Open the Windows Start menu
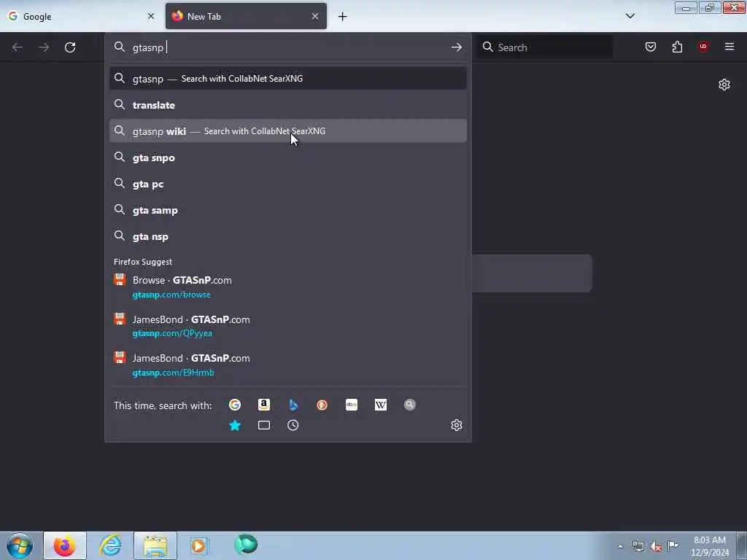Image resolution: width=747 pixels, height=560 pixels. [20, 545]
